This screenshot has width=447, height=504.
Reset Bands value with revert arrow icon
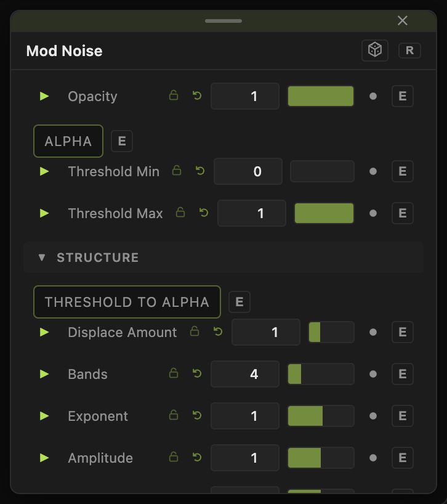197,373
